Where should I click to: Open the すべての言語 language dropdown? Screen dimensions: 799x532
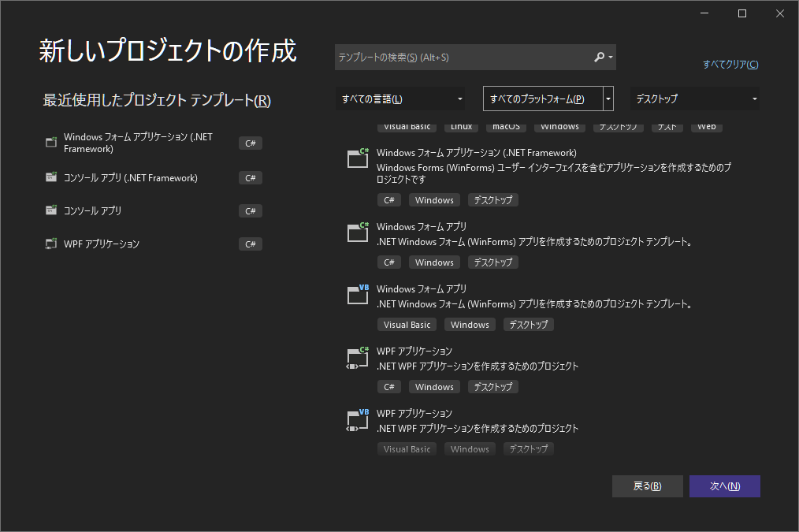(400, 99)
